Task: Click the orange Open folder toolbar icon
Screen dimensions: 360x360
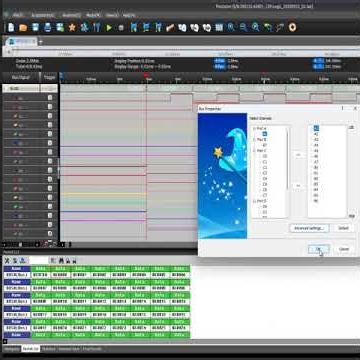Action: 23,28
